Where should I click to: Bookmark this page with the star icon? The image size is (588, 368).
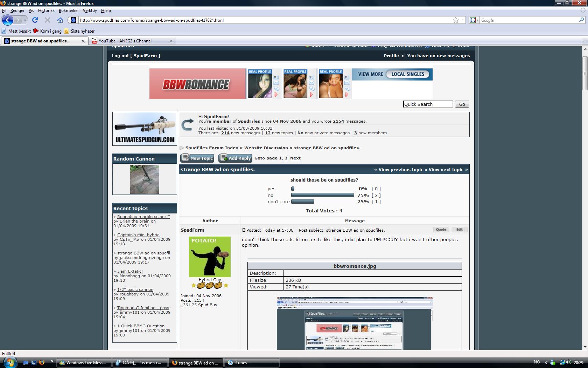[x=455, y=20]
